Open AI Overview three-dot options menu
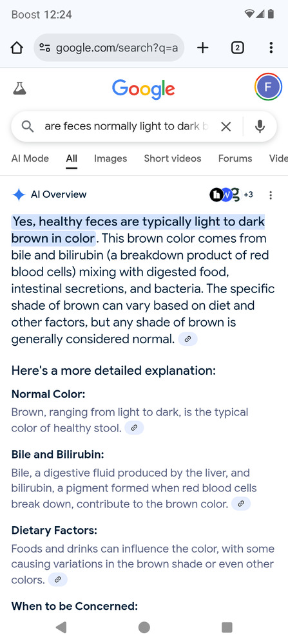288x644 pixels. (271, 195)
